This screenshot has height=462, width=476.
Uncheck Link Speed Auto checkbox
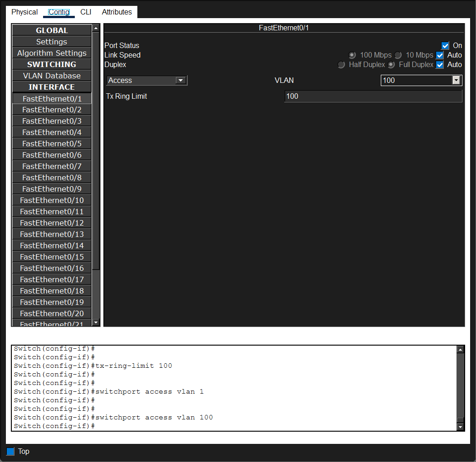440,55
